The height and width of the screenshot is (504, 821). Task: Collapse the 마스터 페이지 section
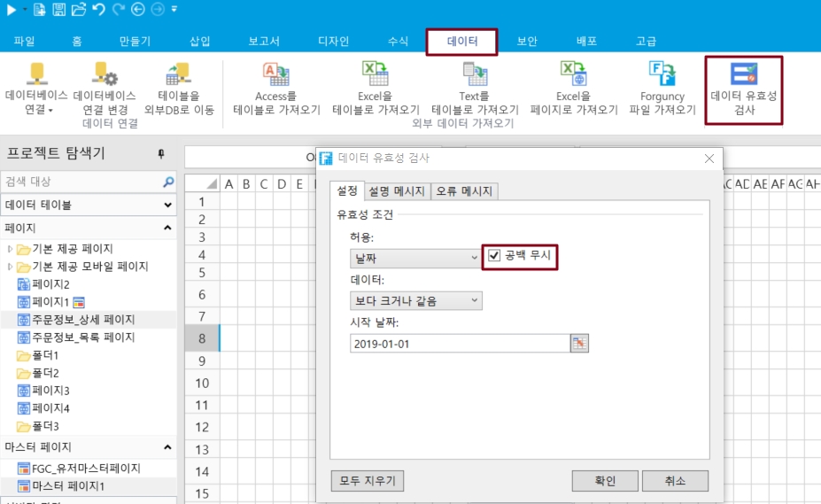167,447
